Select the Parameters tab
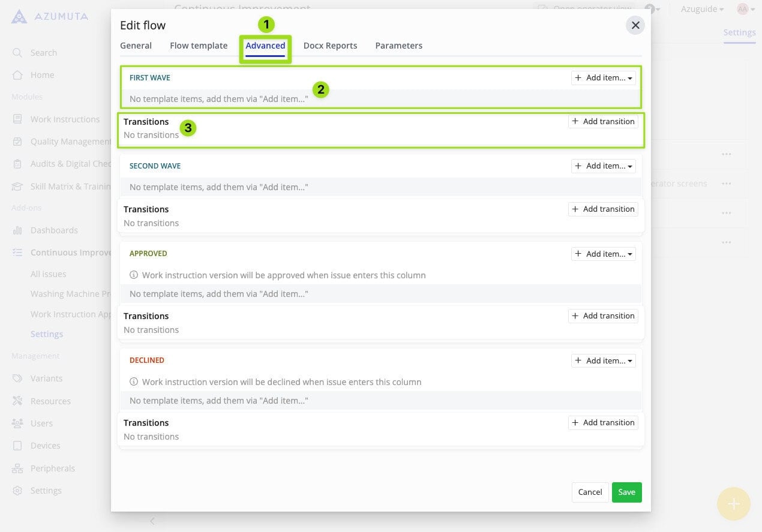762x532 pixels. 398,46
